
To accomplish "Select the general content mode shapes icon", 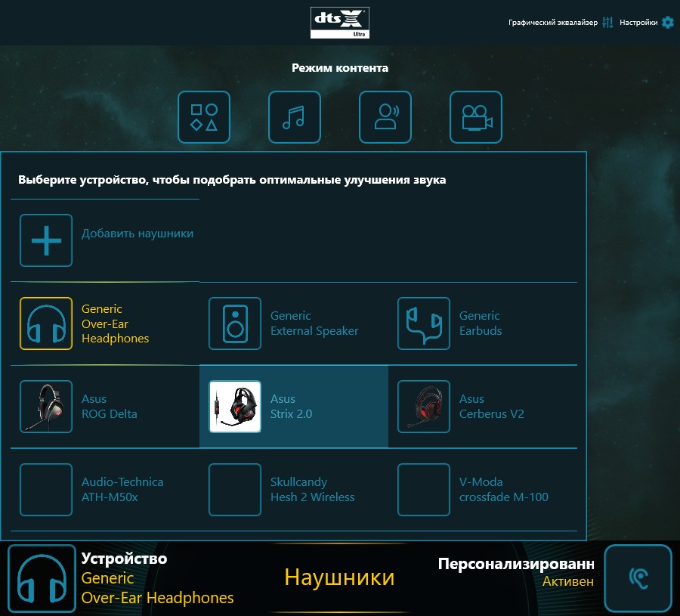I will (204, 117).
